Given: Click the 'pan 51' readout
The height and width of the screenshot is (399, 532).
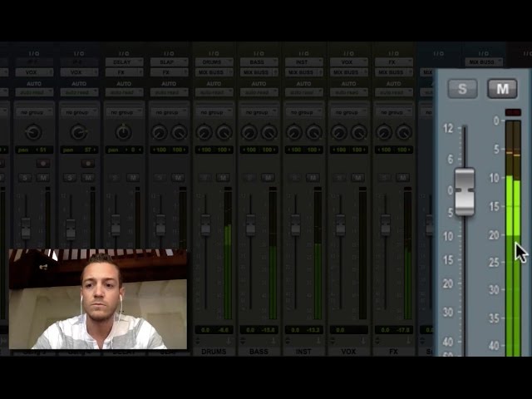Looking at the screenshot, I should 34,150.
